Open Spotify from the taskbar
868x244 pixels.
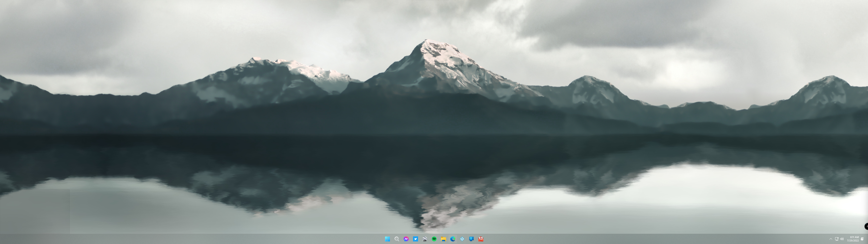click(x=434, y=239)
